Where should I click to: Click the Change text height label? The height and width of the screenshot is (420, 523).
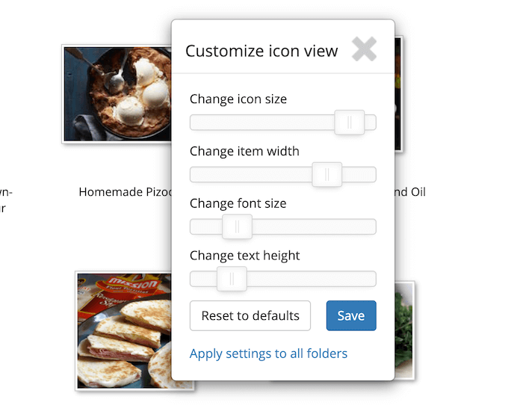244,256
